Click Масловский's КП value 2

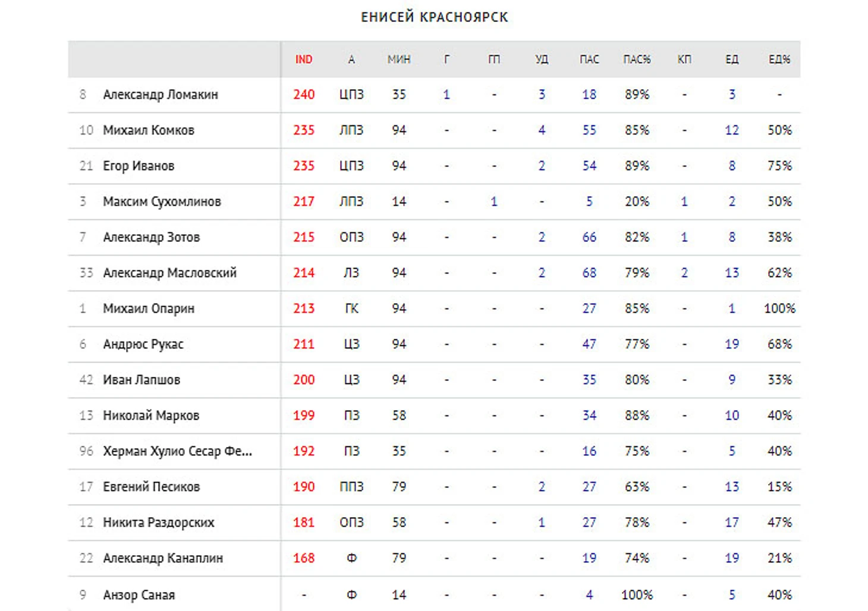click(x=684, y=273)
